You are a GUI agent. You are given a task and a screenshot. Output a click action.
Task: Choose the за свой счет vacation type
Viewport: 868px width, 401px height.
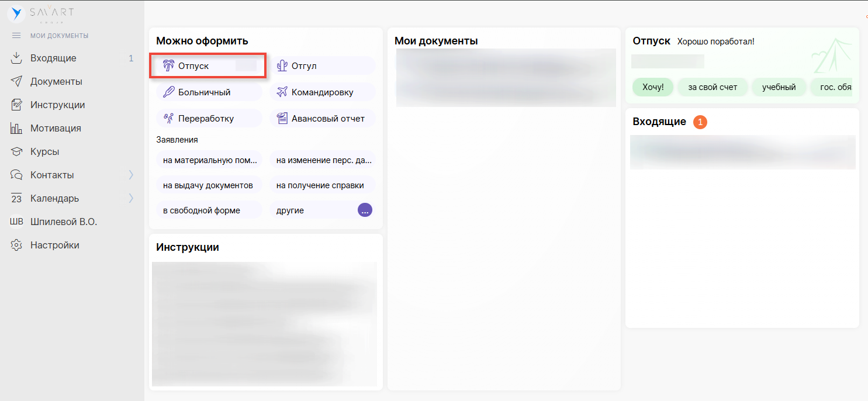(712, 87)
